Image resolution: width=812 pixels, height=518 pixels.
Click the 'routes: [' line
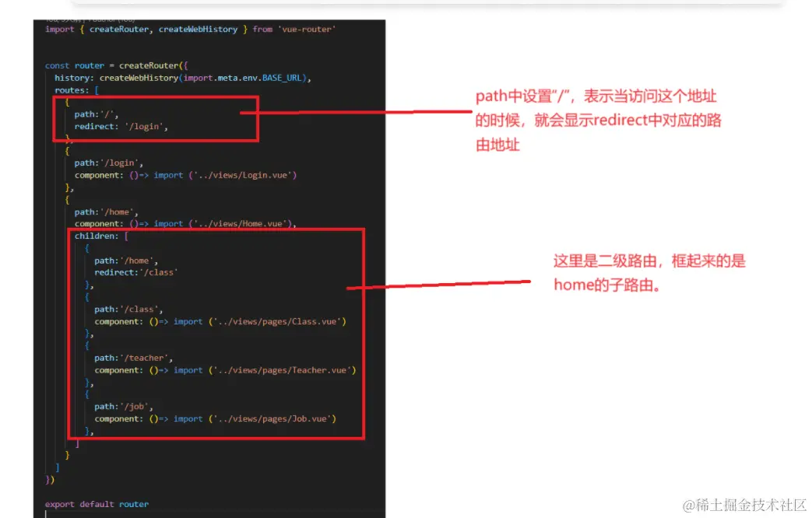coord(76,90)
